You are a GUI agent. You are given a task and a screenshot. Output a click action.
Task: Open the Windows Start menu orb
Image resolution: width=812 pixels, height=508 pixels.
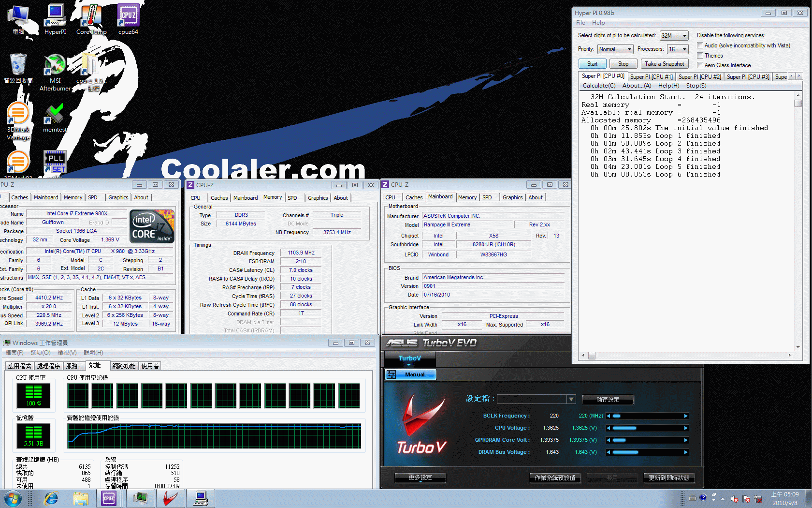[x=13, y=498]
